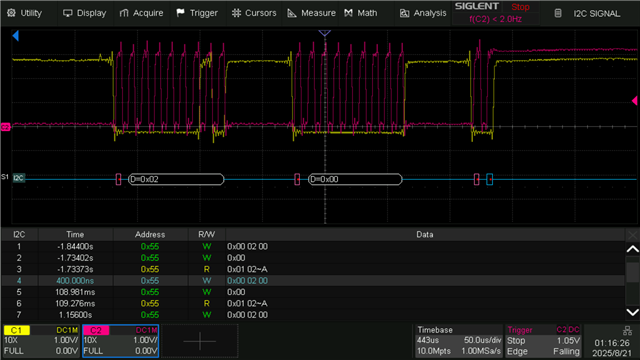Screen dimensions: 640x360
Task: Click the C2 channel offset marker
Action: pos(5,127)
